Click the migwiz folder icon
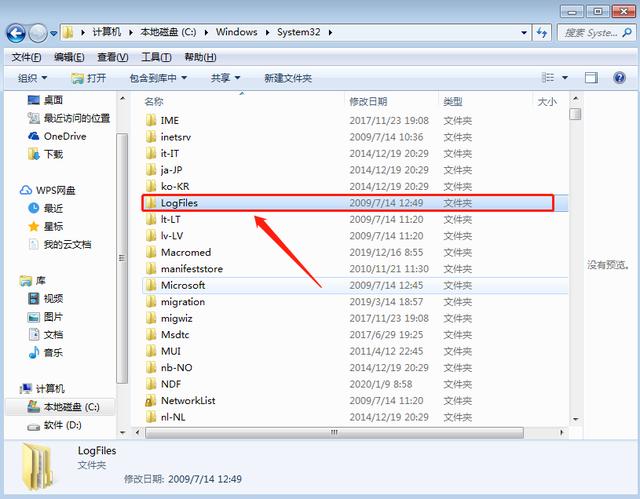 (x=151, y=318)
